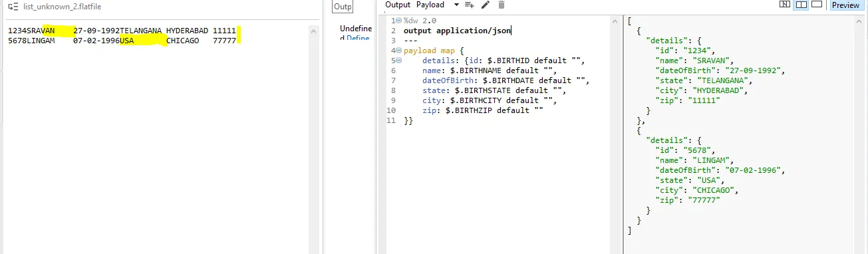Collapse the fold marker on line 1
The height and width of the screenshot is (254, 868).
coord(398,21)
